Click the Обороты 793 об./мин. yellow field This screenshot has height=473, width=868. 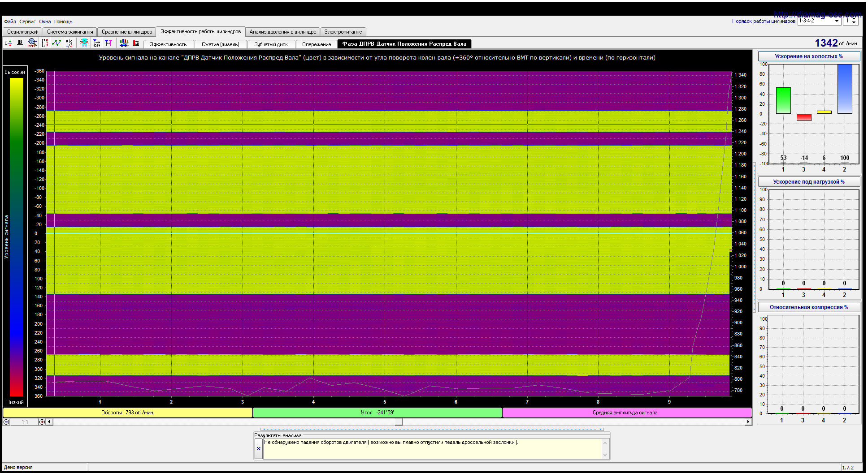click(x=128, y=413)
